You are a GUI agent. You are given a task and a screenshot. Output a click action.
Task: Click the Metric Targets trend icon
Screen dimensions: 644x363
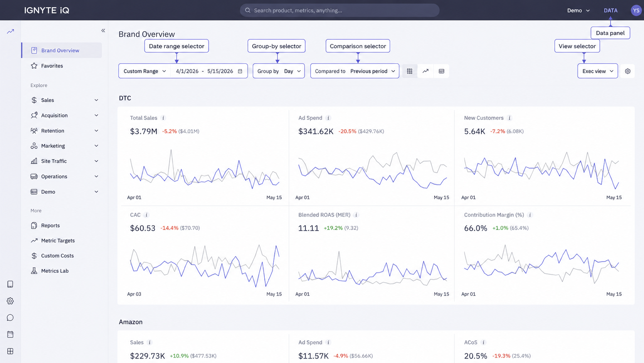point(34,240)
